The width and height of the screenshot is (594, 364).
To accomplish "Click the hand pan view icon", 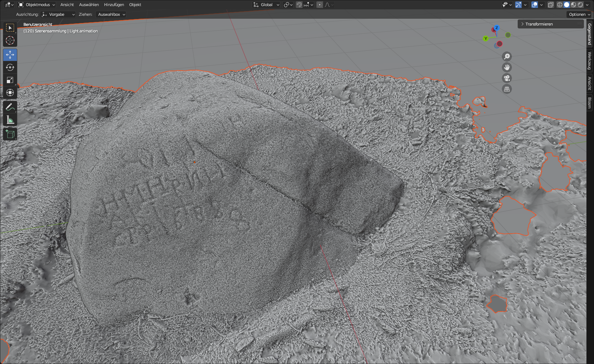I will click(x=507, y=67).
